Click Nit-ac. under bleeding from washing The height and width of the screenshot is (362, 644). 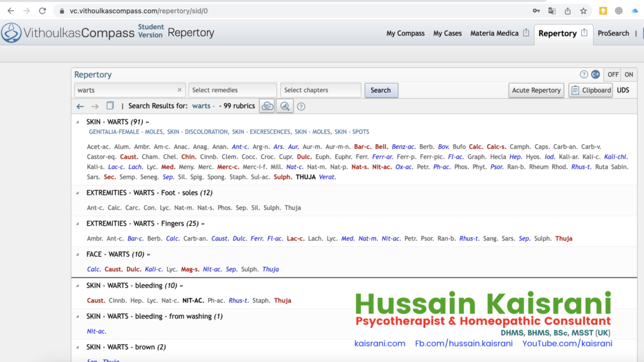[x=96, y=331]
